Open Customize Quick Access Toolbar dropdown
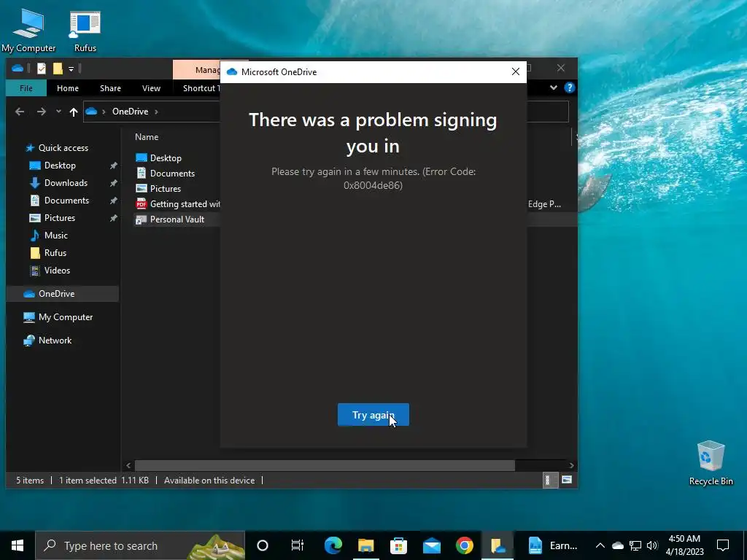Viewport: 747px width, 560px height. tap(71, 69)
